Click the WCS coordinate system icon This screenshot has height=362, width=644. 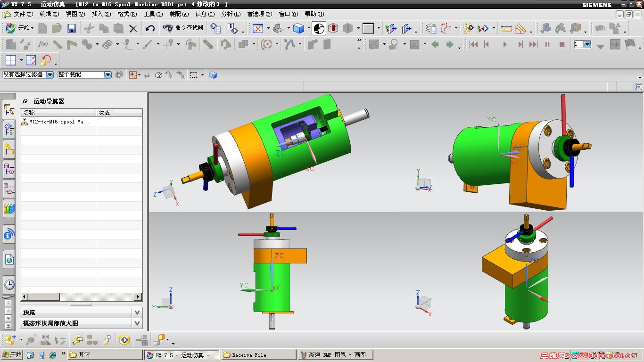pyautogui.click(x=446, y=28)
